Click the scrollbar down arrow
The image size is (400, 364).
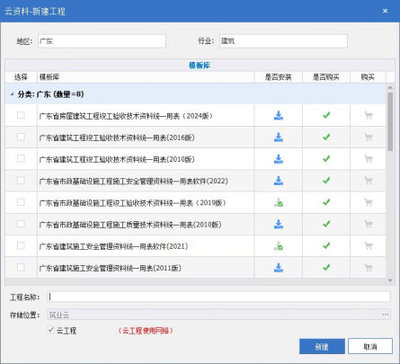tap(390, 281)
